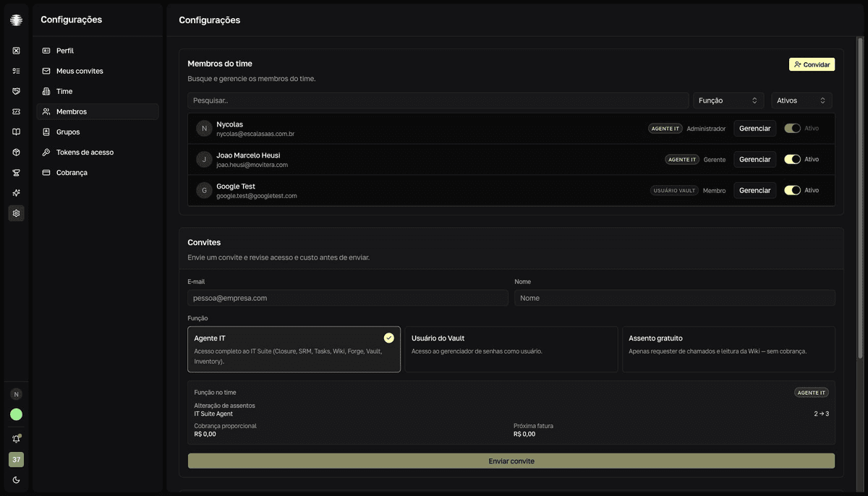The width and height of the screenshot is (868, 496).
Task: Open the crossed-box icon in the left rail
Action: (x=16, y=51)
